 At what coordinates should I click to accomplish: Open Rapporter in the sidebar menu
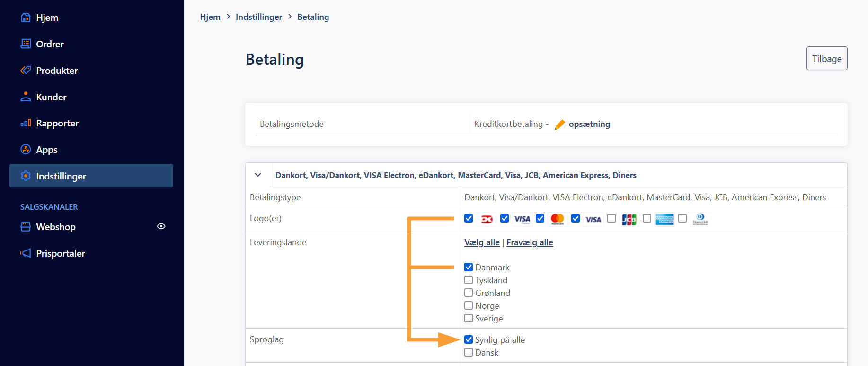(91, 123)
